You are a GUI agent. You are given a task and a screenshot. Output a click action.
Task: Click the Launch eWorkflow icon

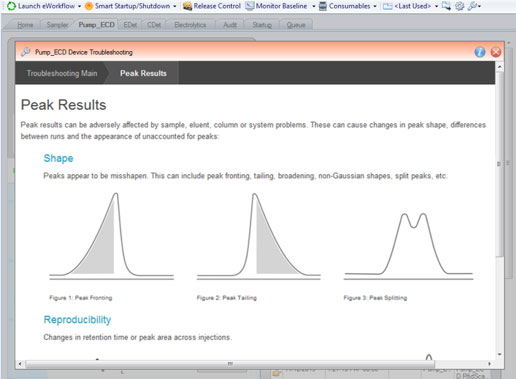pos(12,6)
